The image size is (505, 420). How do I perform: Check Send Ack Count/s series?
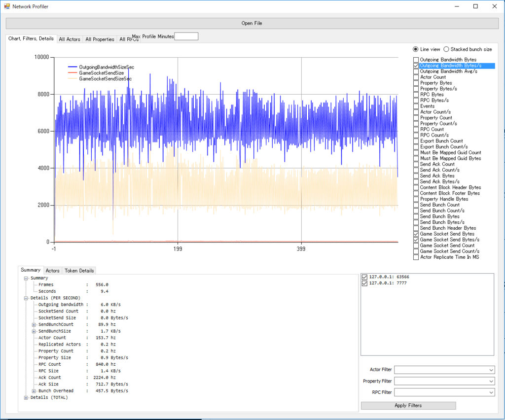click(x=416, y=170)
